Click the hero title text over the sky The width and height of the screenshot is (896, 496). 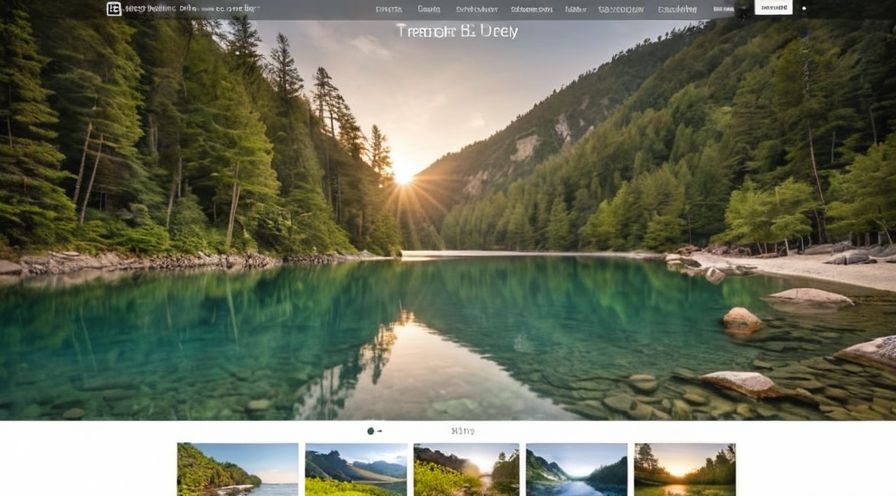pyautogui.click(x=457, y=31)
